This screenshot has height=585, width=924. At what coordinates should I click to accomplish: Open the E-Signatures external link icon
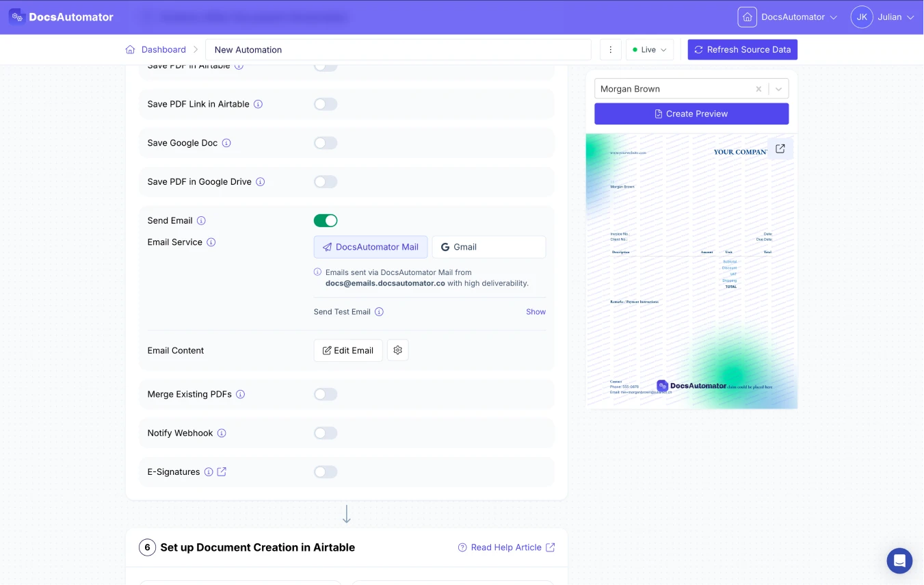coord(222,472)
